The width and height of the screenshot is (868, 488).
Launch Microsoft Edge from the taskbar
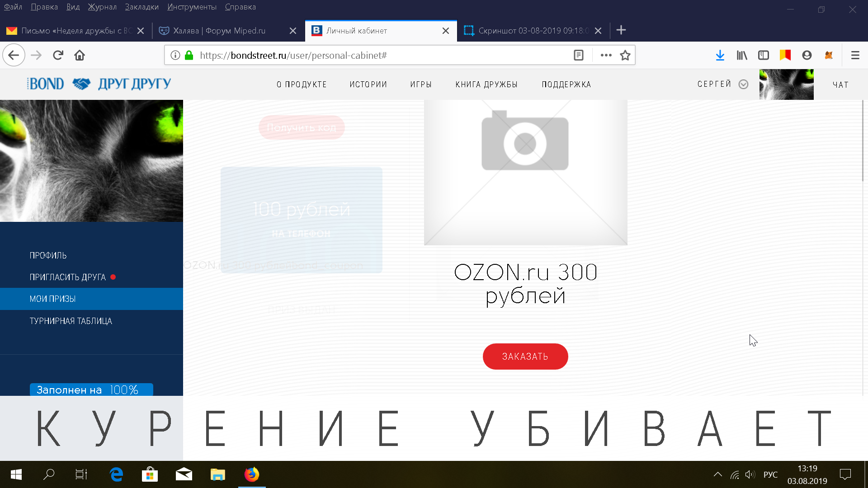point(116,474)
